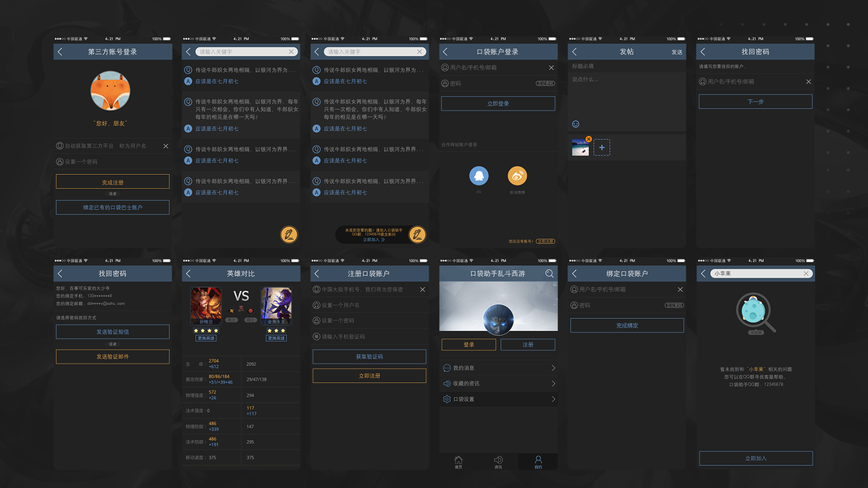Tap 绑定已有的口袋巴士账户 button
Viewport: 868px width, 488px height.
[112, 207]
